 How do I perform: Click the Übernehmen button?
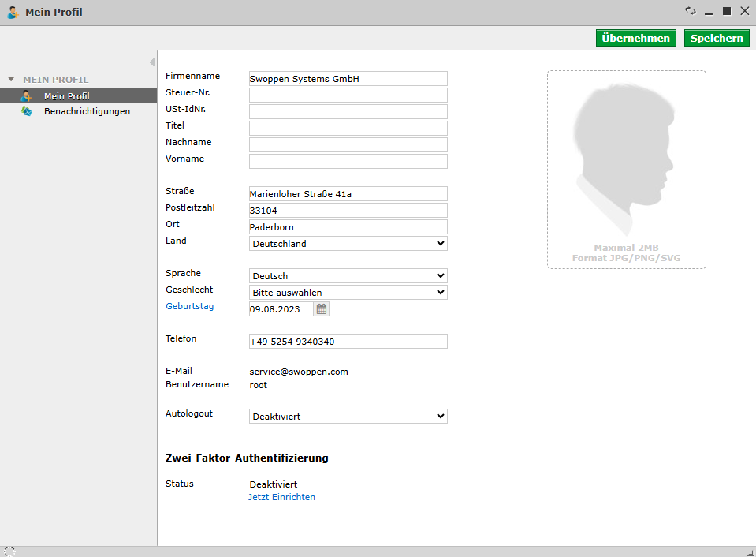click(x=635, y=37)
